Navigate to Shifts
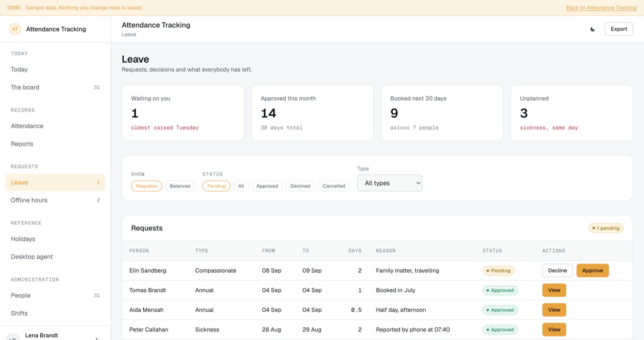The image size is (644, 340). click(x=55, y=314)
